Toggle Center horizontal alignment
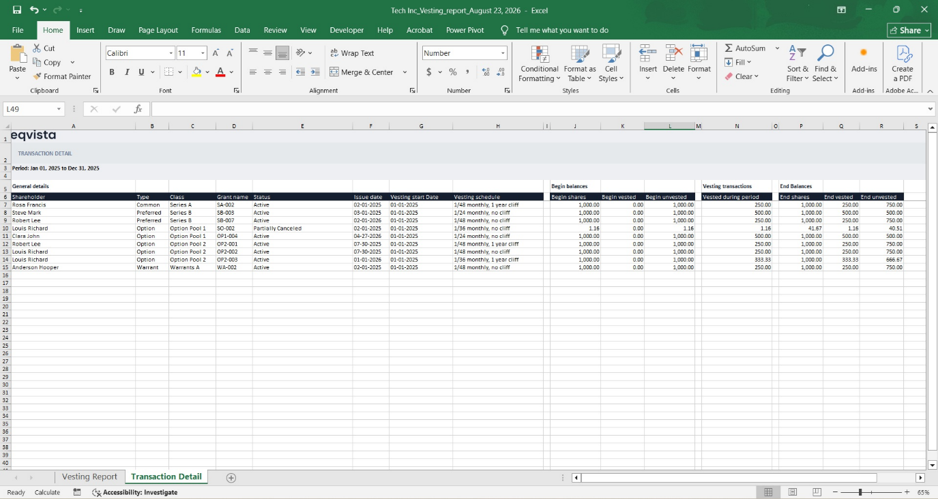 coord(267,72)
